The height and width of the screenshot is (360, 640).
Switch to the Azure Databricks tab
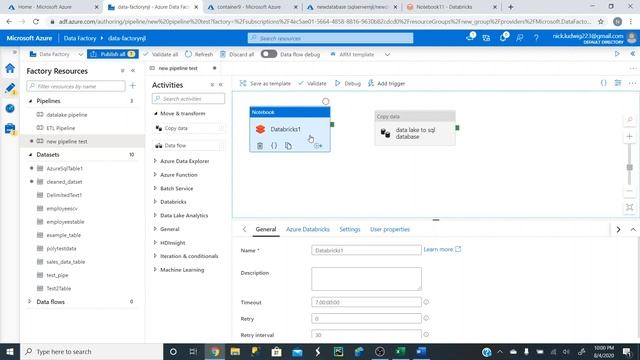(x=308, y=229)
